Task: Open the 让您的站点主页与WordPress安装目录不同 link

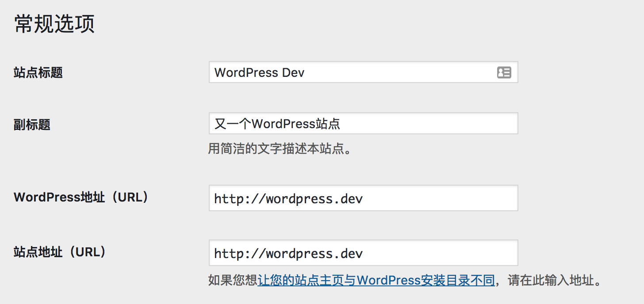Action: [376, 280]
